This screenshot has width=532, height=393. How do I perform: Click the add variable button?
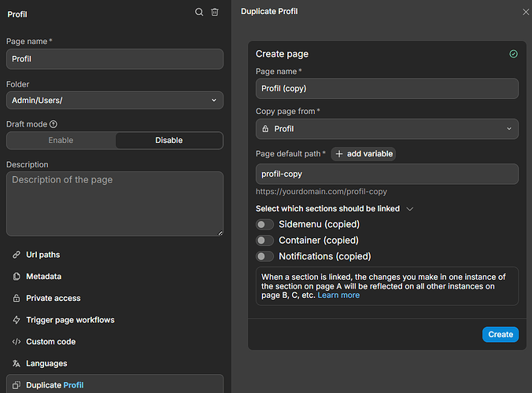pos(364,154)
